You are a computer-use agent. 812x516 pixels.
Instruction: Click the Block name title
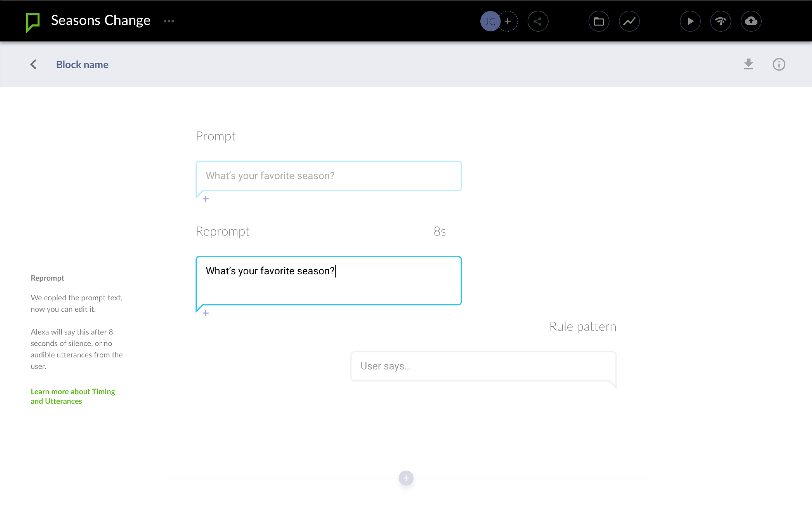click(x=82, y=64)
